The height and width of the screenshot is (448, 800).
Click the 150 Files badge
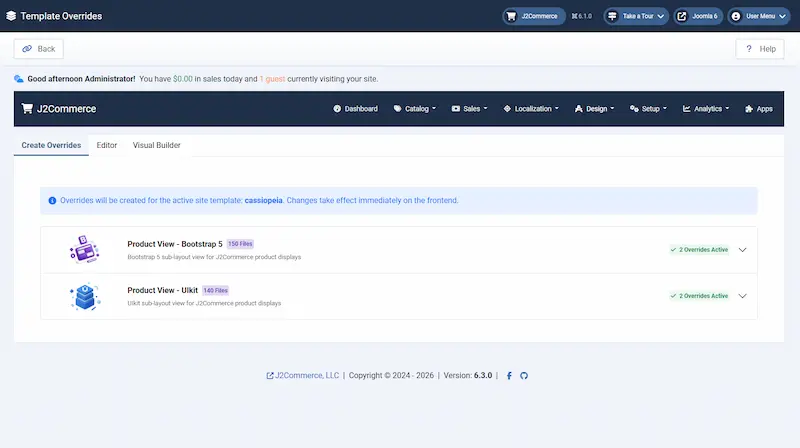tap(240, 244)
